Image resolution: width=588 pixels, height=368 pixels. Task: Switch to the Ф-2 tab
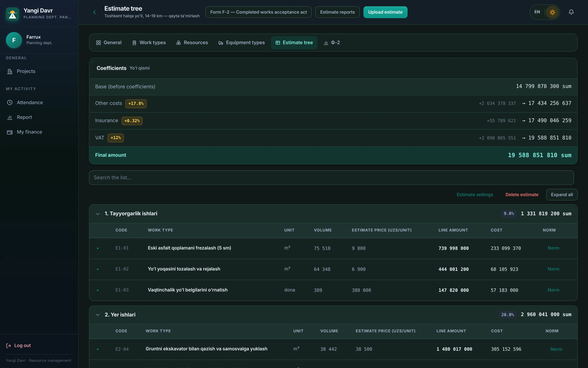coord(332,43)
